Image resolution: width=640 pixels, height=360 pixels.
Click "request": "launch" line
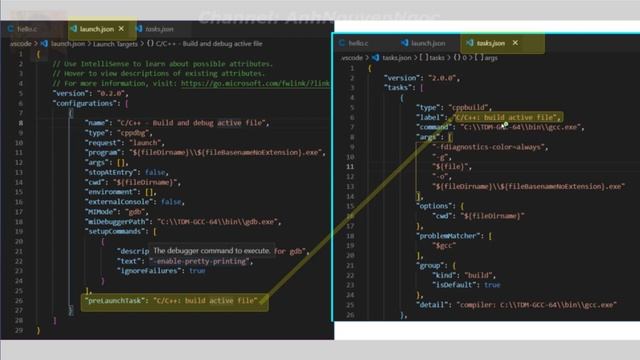pyautogui.click(x=124, y=143)
